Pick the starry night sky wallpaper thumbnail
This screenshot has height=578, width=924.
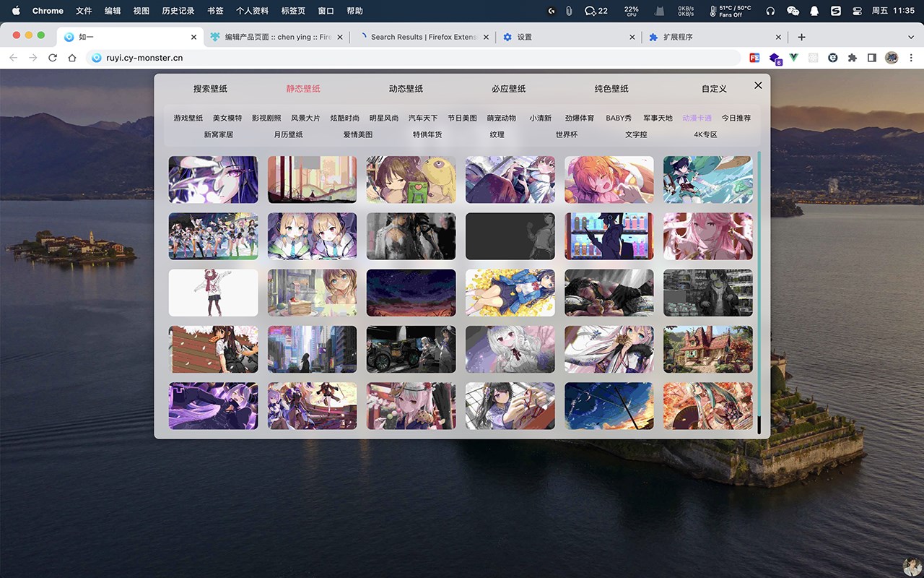coord(411,293)
